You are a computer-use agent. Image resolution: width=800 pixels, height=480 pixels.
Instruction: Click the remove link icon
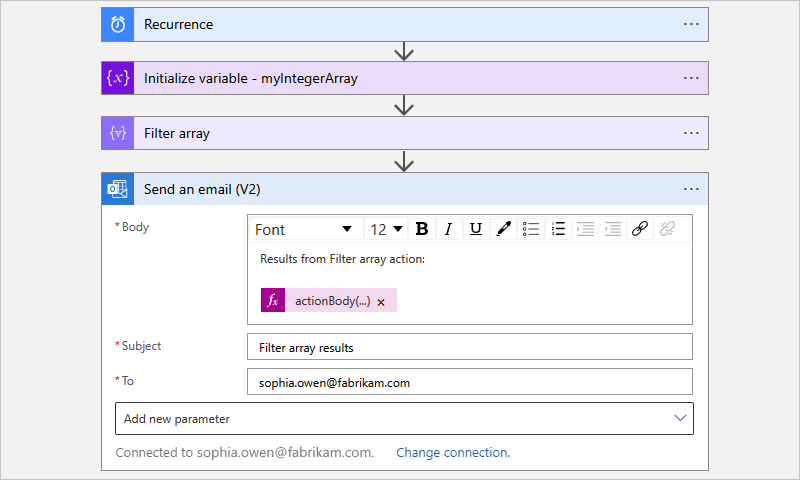(669, 229)
